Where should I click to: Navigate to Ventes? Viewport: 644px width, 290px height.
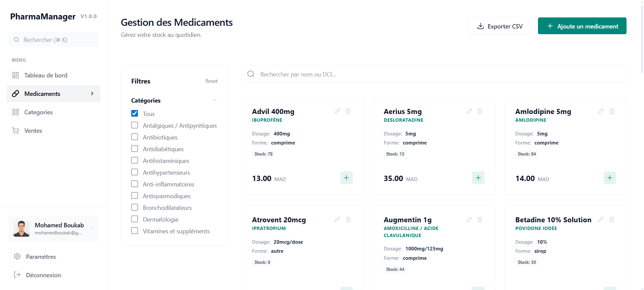click(53, 130)
